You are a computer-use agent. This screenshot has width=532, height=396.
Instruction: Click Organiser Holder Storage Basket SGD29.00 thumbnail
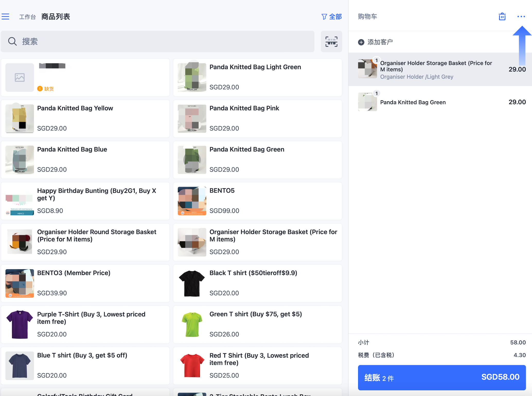click(x=192, y=242)
